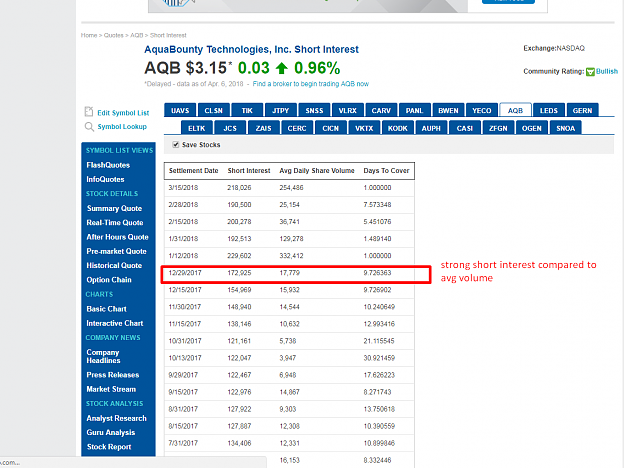
Task: Click the Short Interest column header
Action: point(249,171)
